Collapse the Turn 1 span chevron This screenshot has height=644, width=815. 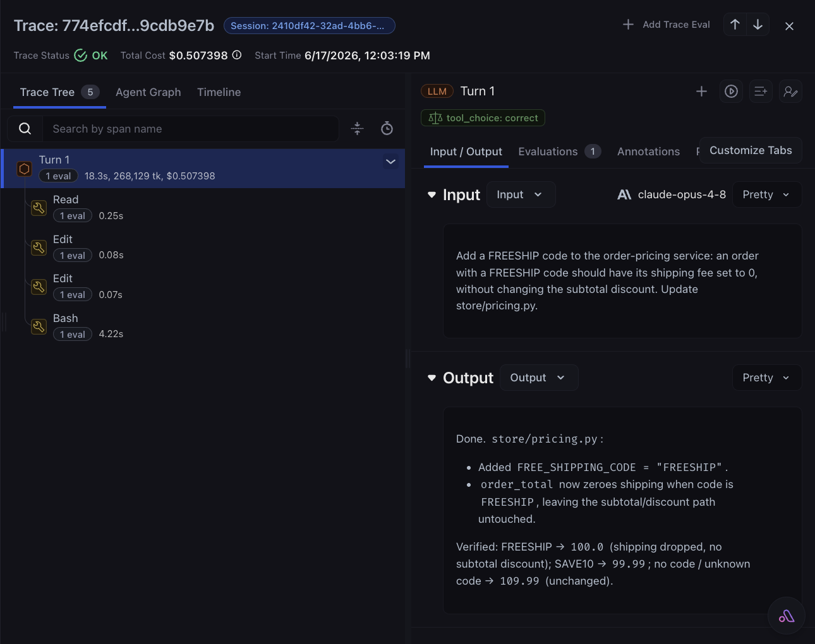pos(390,162)
